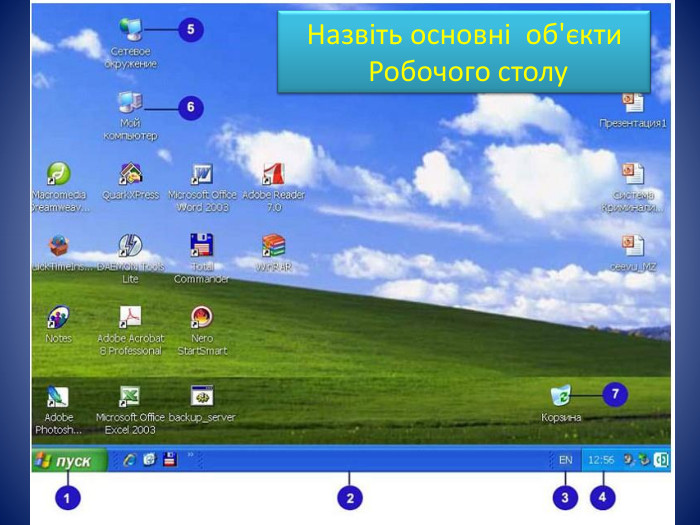
Task: Launch Total Commander floppy icon in Quick Launch
Action: pyautogui.click(x=170, y=459)
